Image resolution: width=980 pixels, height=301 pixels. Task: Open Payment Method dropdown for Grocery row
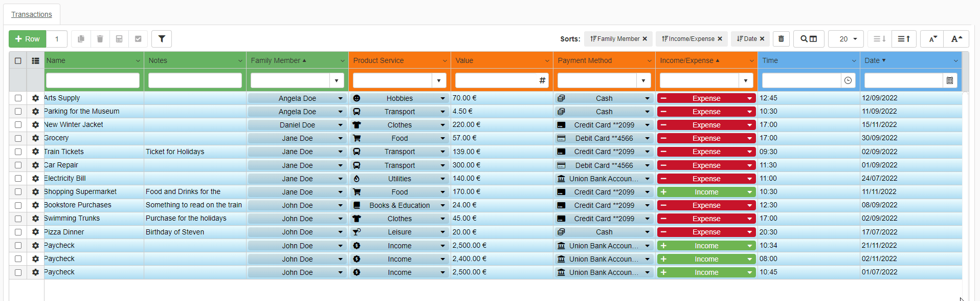click(647, 138)
